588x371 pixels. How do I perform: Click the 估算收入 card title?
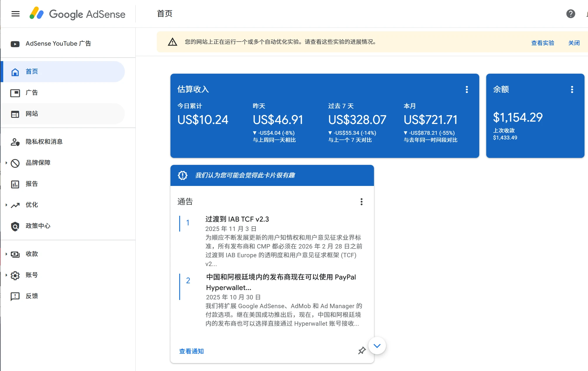click(x=193, y=89)
